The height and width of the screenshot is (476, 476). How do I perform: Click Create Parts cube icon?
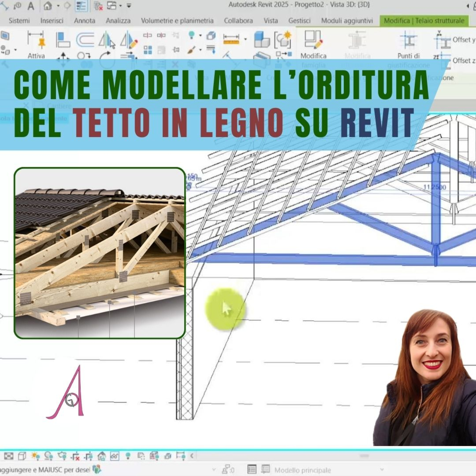tap(262, 39)
